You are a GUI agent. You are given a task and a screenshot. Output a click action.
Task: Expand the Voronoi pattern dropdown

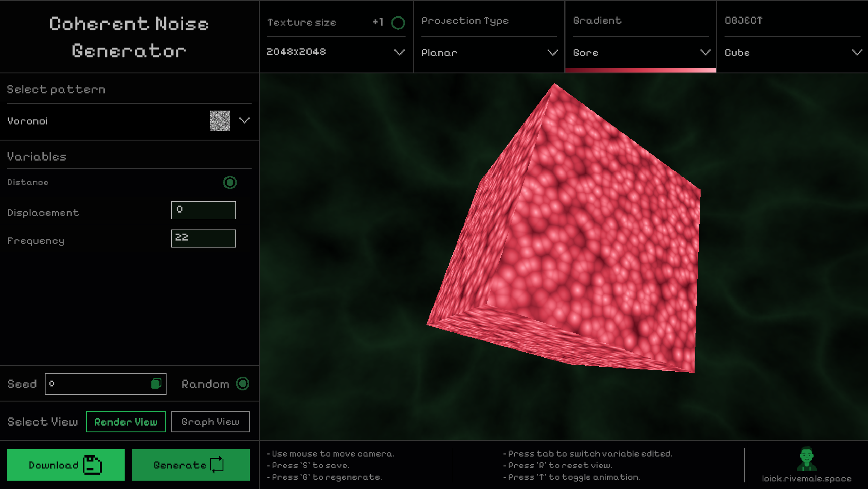[x=244, y=120]
